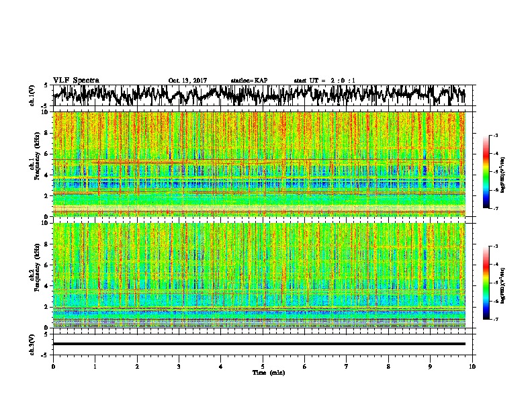This screenshot has width=532, height=411.
Task: Click time axis tick label "2"
Action: (137, 367)
